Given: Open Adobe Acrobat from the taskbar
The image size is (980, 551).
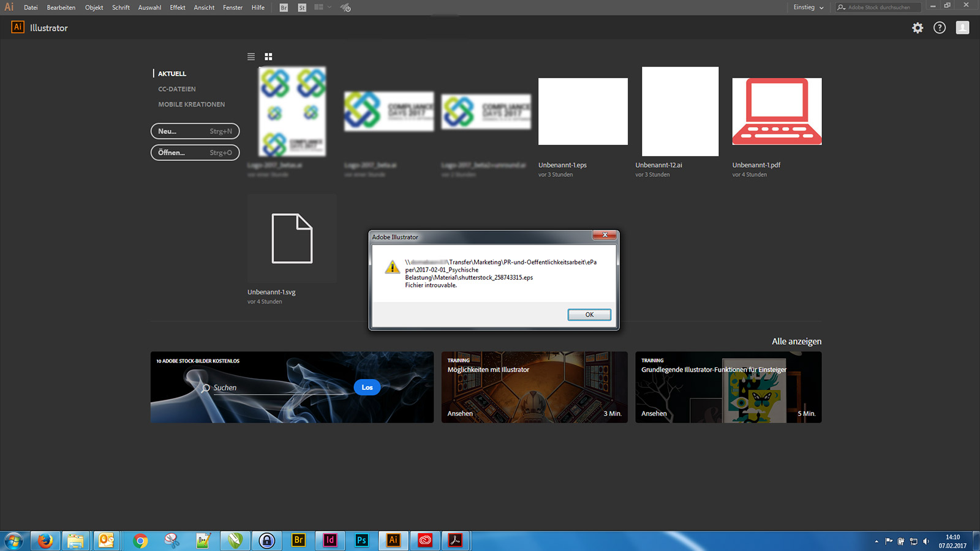Looking at the screenshot, I should [x=456, y=541].
